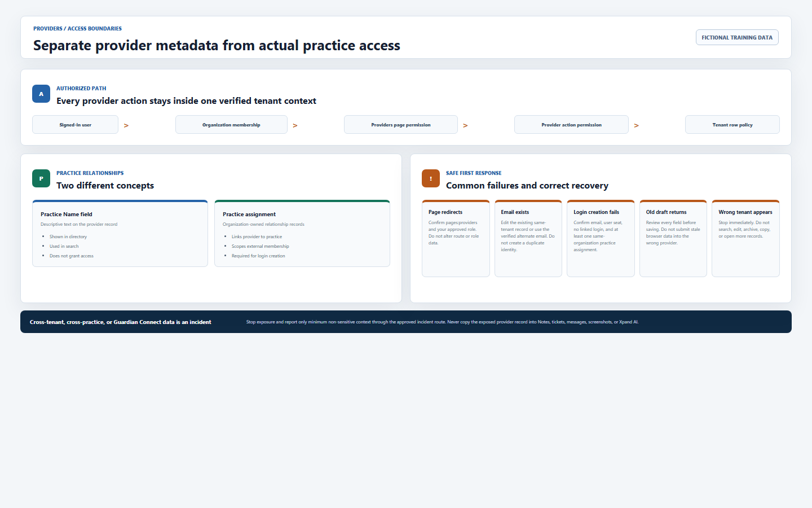Click the 'Required for login creation' bullet

coord(258,256)
